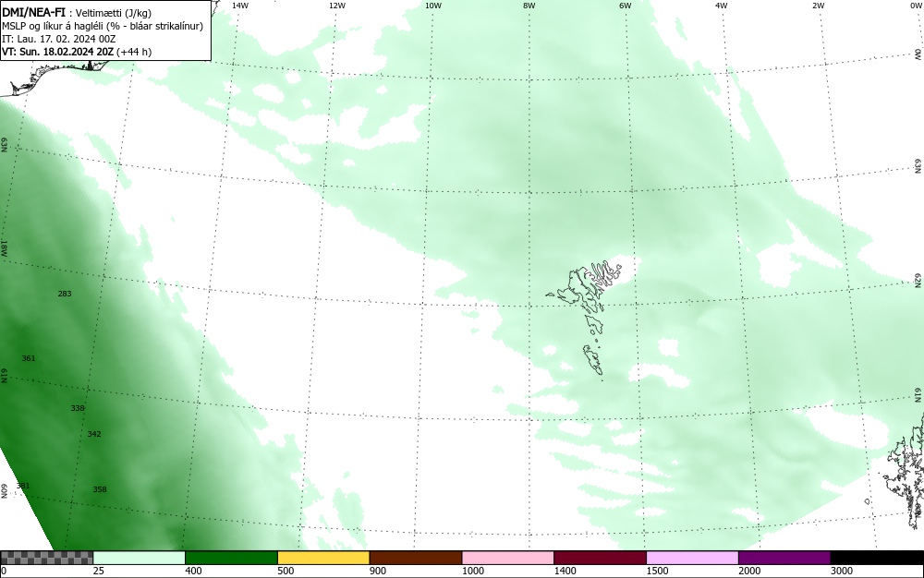Click the "Veltimætti (J/kg)" label
This screenshot has height=578, width=924.
[x=113, y=13]
